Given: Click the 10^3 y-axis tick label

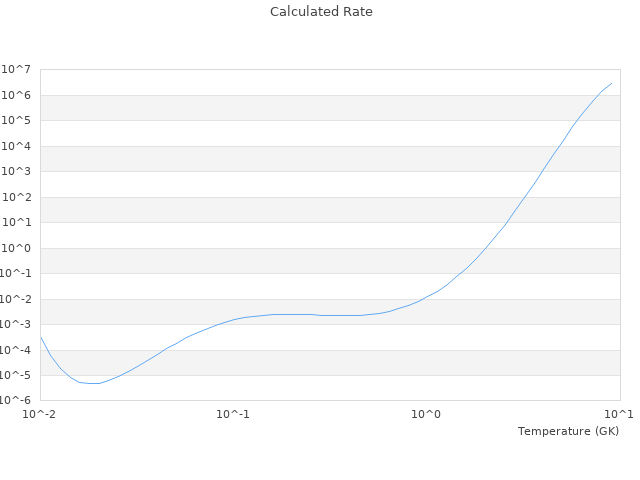Looking at the screenshot, I should [x=17, y=172].
